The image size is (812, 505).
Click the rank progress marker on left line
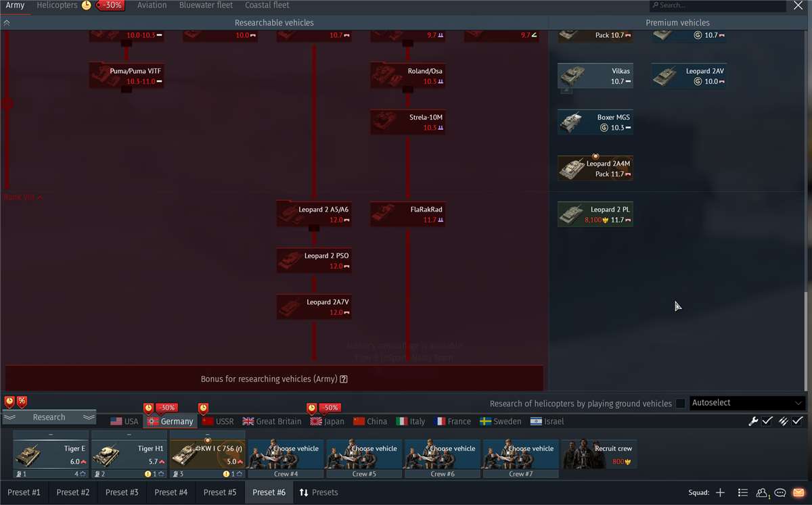coord(7,103)
